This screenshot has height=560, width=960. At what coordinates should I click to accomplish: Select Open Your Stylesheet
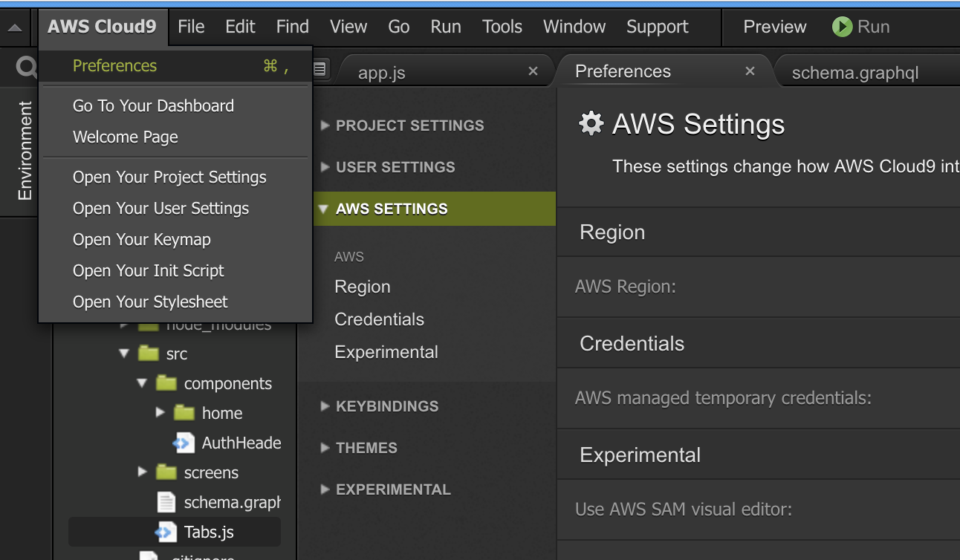click(x=175, y=302)
